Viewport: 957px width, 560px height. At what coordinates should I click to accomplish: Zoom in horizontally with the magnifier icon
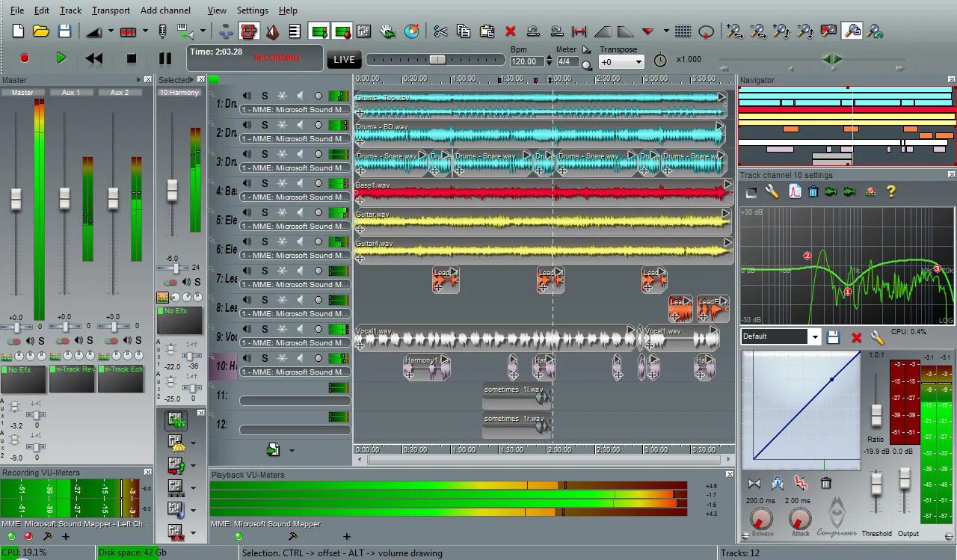pos(734,31)
